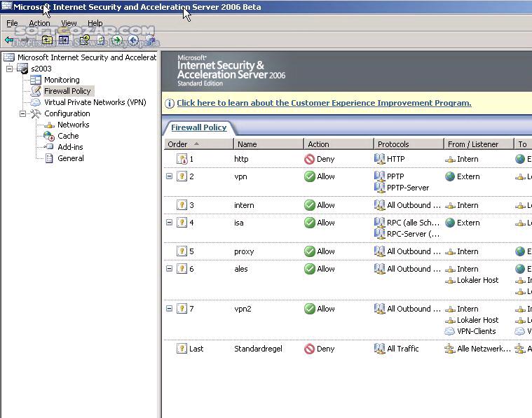Click the info icon beside Customer Experience link
Screen dimensions: 532x418
click(x=170, y=103)
